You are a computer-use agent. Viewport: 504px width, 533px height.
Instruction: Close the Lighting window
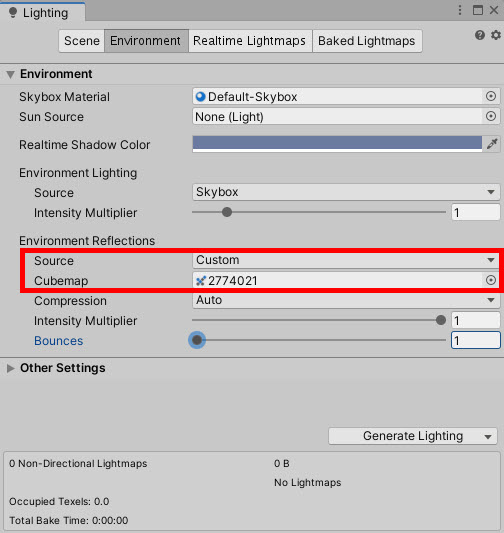pyautogui.click(x=494, y=10)
